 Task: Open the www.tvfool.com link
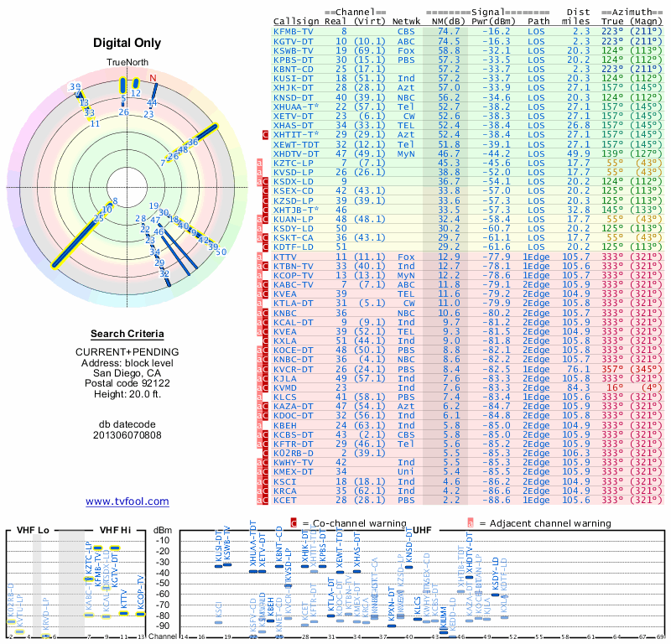[127, 501]
